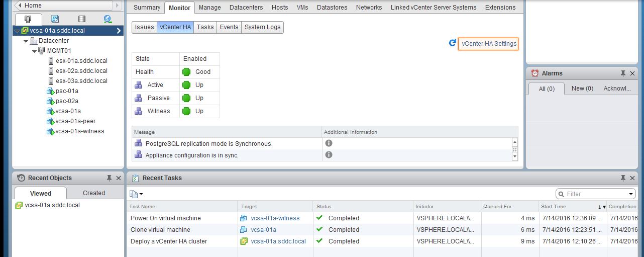644x257 pixels.
Task: Click message list scrollbar down arrow
Action: (x=514, y=157)
